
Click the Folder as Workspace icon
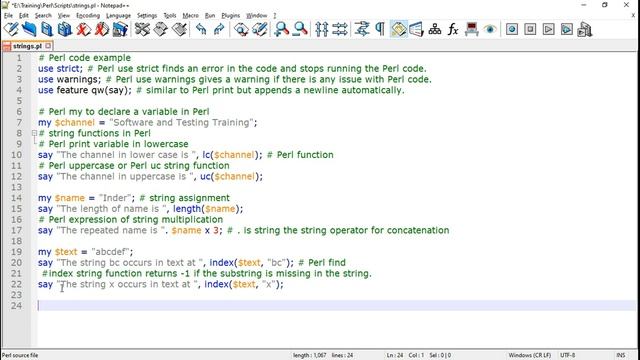point(471,29)
